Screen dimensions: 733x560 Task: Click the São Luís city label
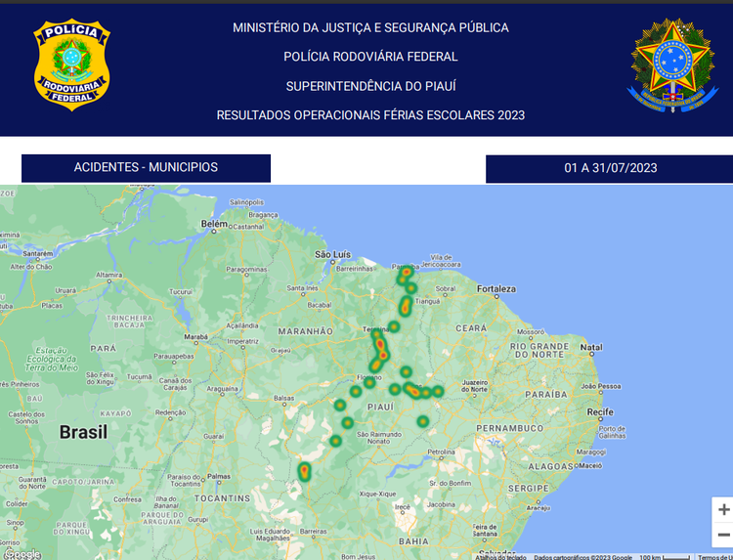[333, 254]
